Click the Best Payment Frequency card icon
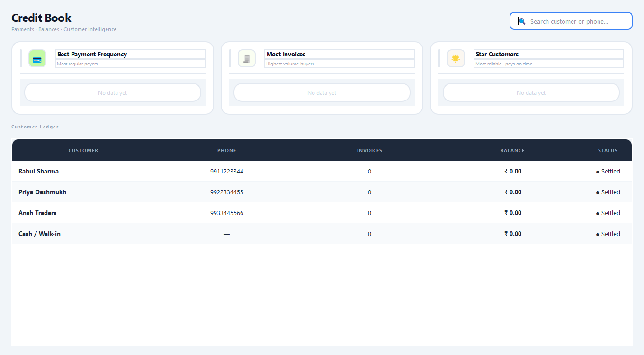This screenshot has width=644, height=355. (x=37, y=58)
